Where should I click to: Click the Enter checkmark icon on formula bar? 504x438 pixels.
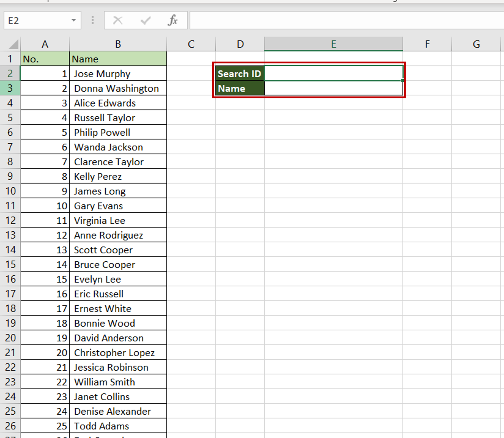point(145,20)
